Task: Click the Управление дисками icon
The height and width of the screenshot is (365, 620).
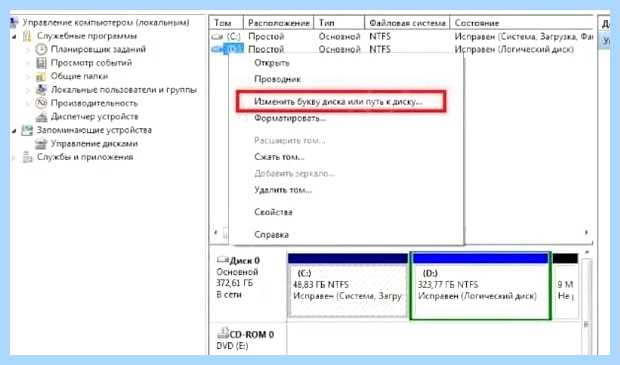Action: [x=41, y=144]
